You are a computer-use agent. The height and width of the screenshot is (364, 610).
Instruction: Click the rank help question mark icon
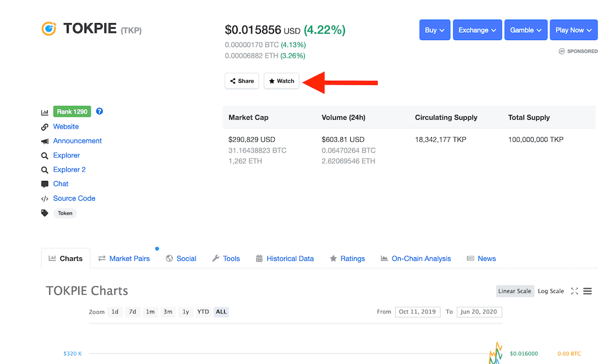99,111
